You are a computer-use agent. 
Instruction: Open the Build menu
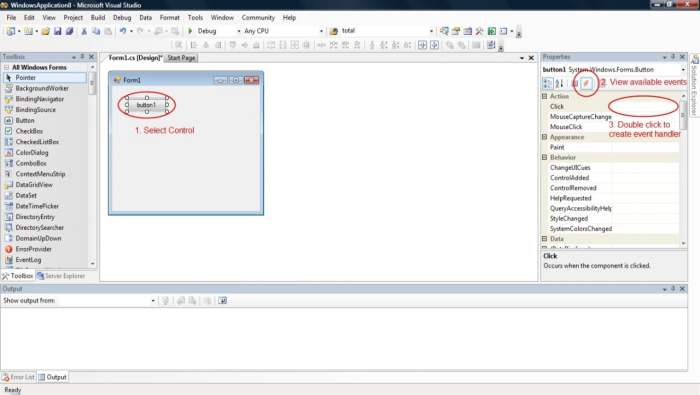tap(98, 17)
